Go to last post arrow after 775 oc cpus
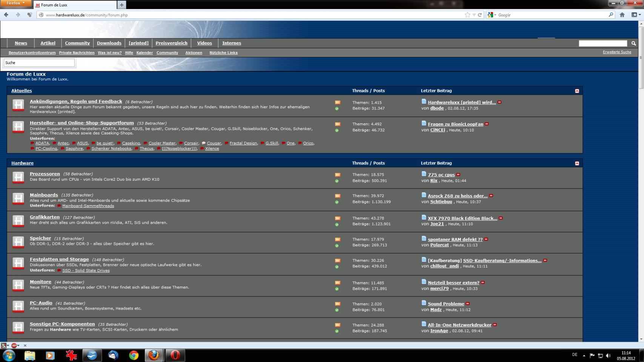Viewport: 644px width, 362px height. coord(458,175)
